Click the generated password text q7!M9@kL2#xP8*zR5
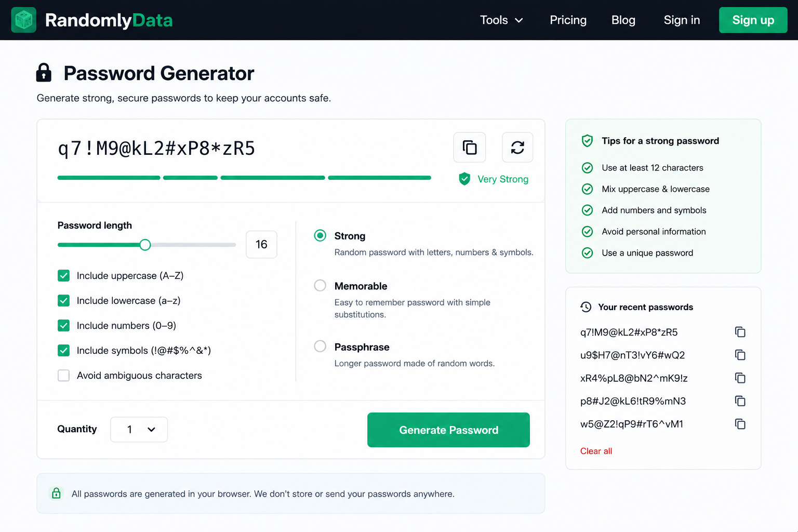Screen dimensions: 798x532 [x=156, y=149]
